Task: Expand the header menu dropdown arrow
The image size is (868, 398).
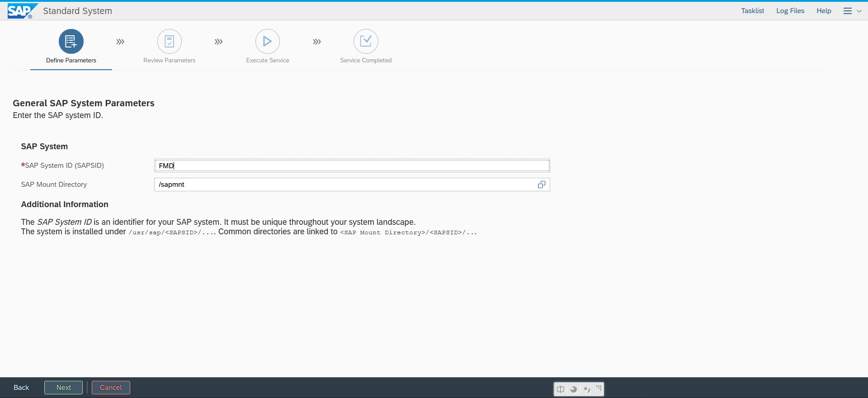Action: pos(859,11)
